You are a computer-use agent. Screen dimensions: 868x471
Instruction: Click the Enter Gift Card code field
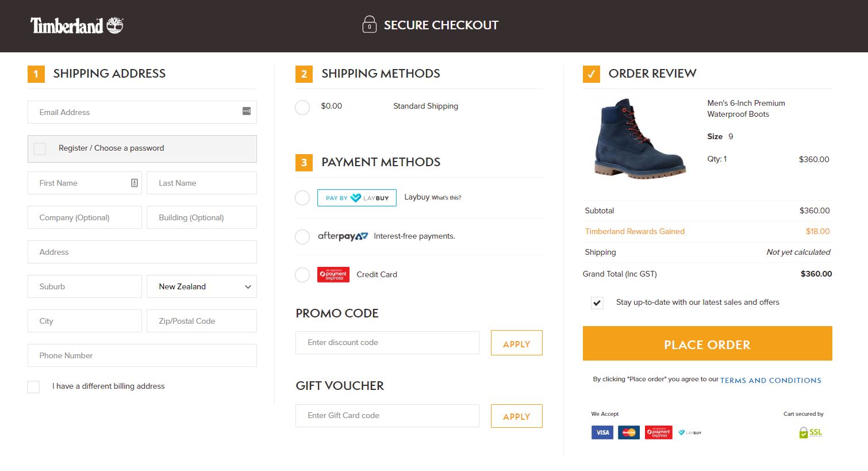click(387, 416)
